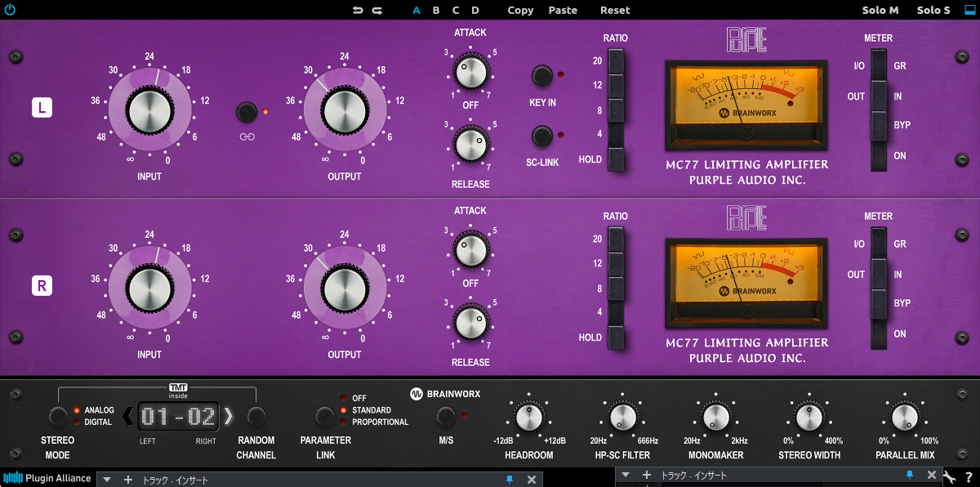Set R channel meter to GR

878,243
